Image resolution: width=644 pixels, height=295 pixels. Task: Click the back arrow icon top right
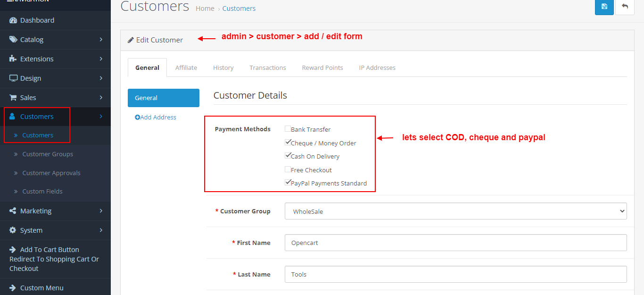pyautogui.click(x=625, y=8)
